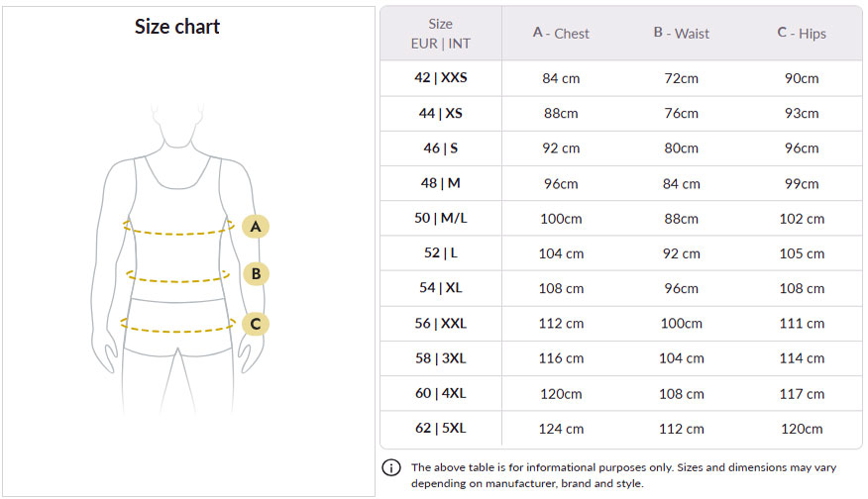This screenshot has width=868, height=499.
Task: Click the information circle icon
Action: (x=391, y=467)
